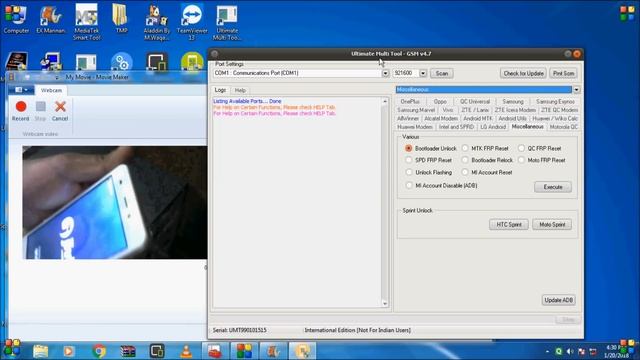
Task: Select MTK FRP Reset radio option
Action: coord(485,149)
